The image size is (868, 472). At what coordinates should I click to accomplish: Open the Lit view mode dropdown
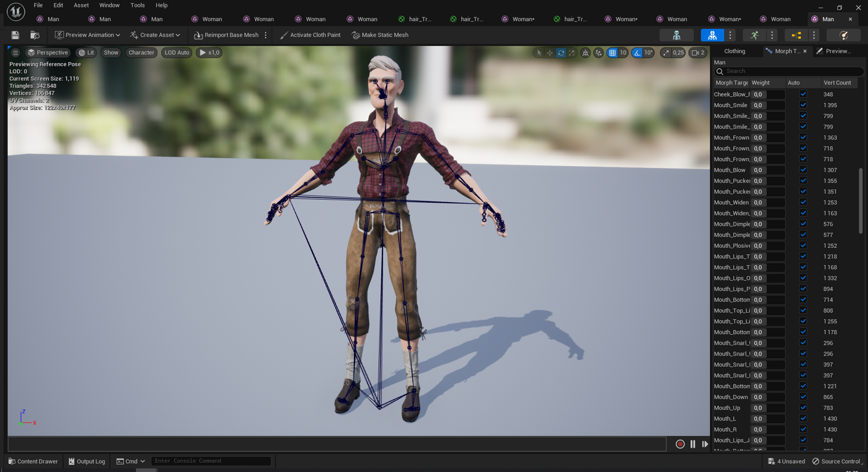[86, 53]
